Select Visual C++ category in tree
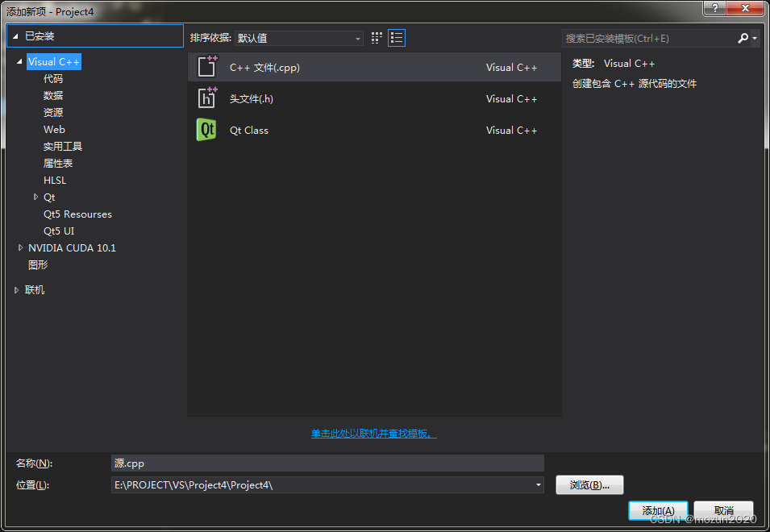The image size is (770, 532). 53,62
